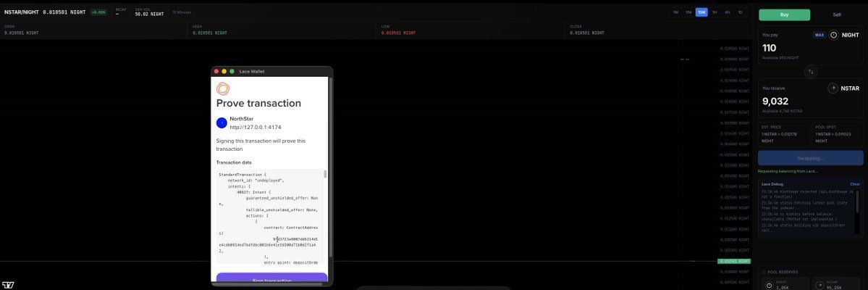The width and height of the screenshot is (868, 290).
Task: Click the CLOSE price value
Action: (587, 33)
